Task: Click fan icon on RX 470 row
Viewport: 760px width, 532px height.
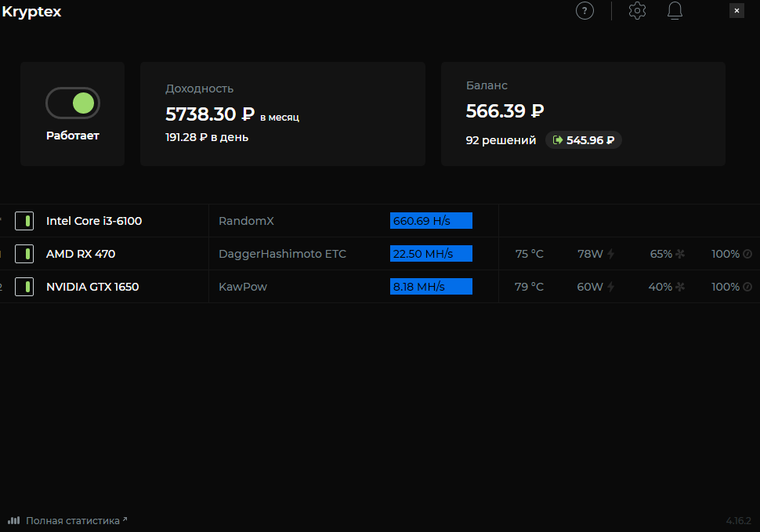Action: pos(680,254)
